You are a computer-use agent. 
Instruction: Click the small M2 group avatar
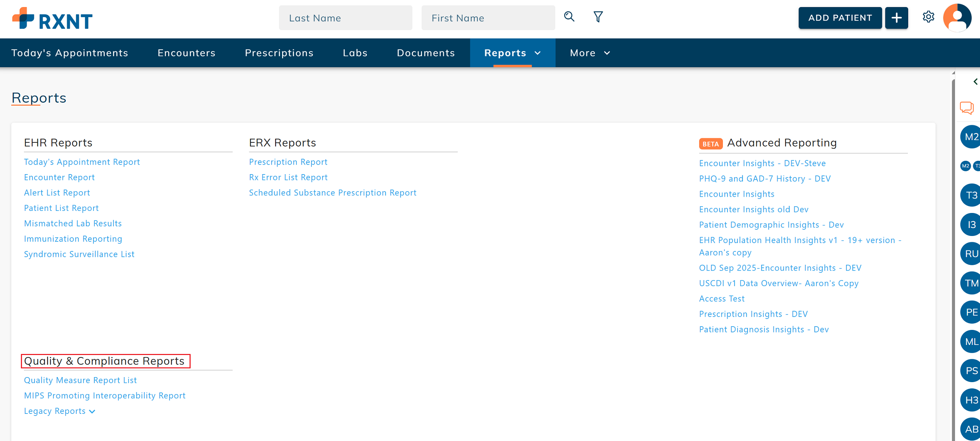tap(965, 166)
